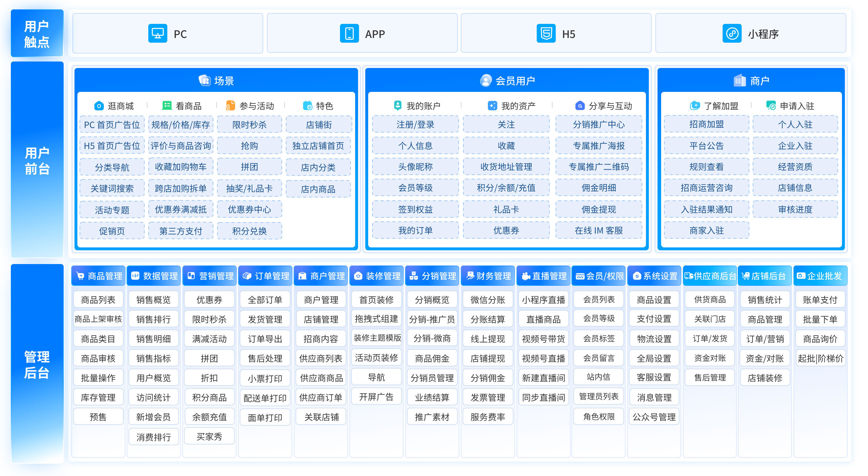Click 优惠券 in 营销管理
Image resolution: width=868 pixels, height=476 pixels.
point(209,299)
